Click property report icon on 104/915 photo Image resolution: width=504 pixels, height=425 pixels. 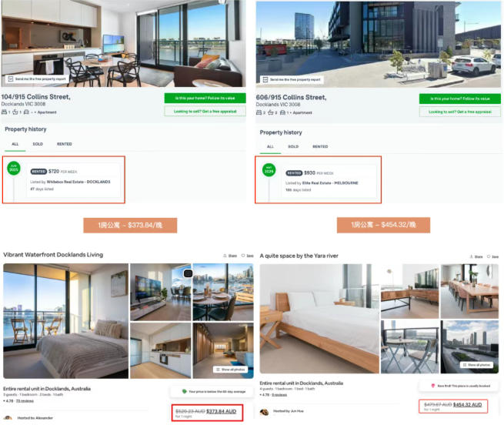point(11,79)
